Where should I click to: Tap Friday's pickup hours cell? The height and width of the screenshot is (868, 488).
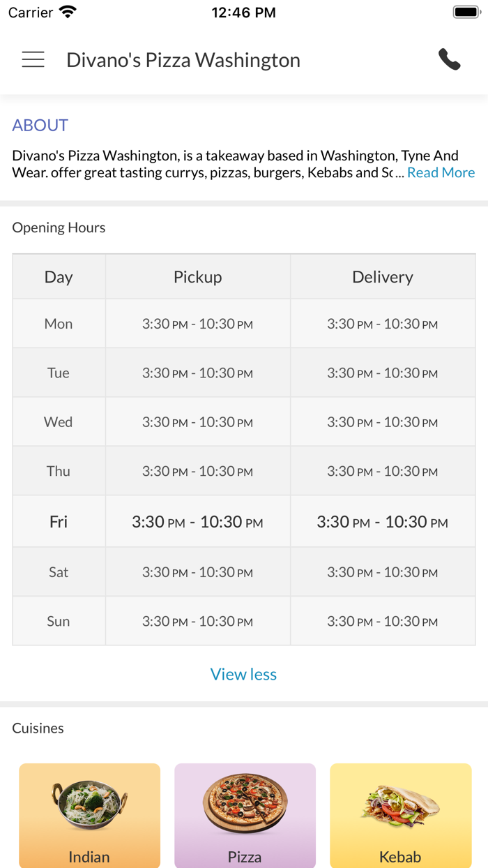tap(197, 522)
